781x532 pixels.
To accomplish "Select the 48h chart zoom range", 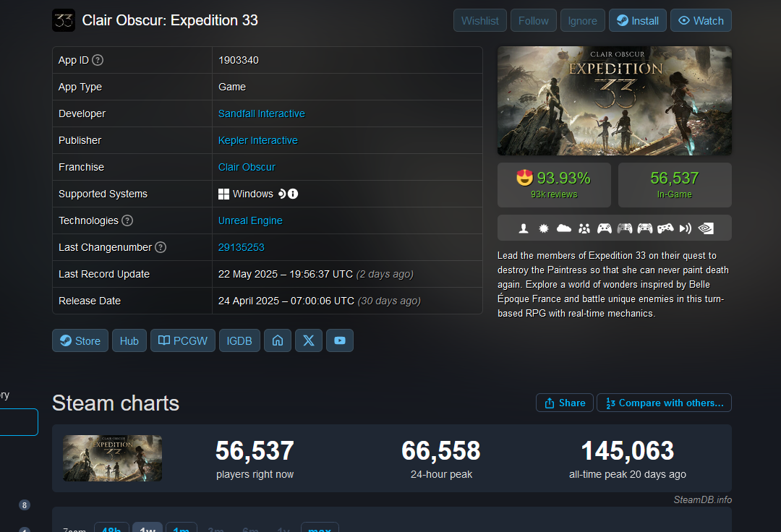I will point(111,528).
